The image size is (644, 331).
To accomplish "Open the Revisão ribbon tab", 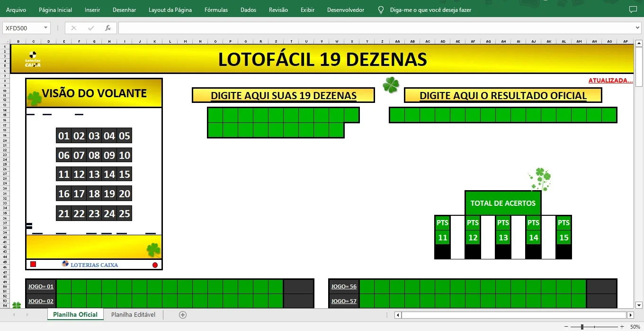I will [x=278, y=9].
